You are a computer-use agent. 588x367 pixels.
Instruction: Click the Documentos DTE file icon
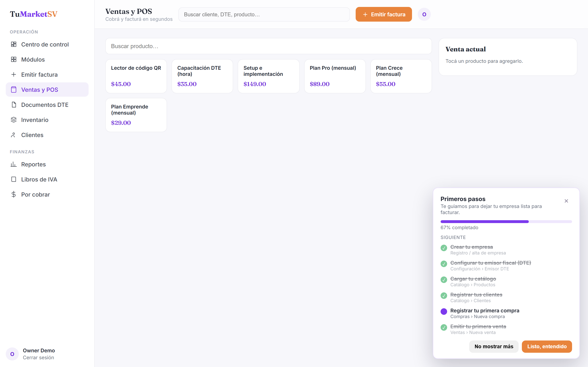pos(14,105)
